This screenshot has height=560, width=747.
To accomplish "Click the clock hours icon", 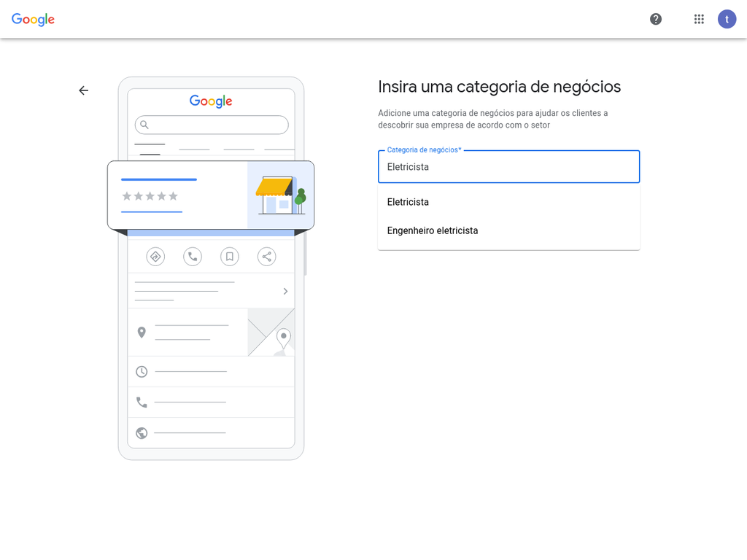I will pyautogui.click(x=142, y=372).
